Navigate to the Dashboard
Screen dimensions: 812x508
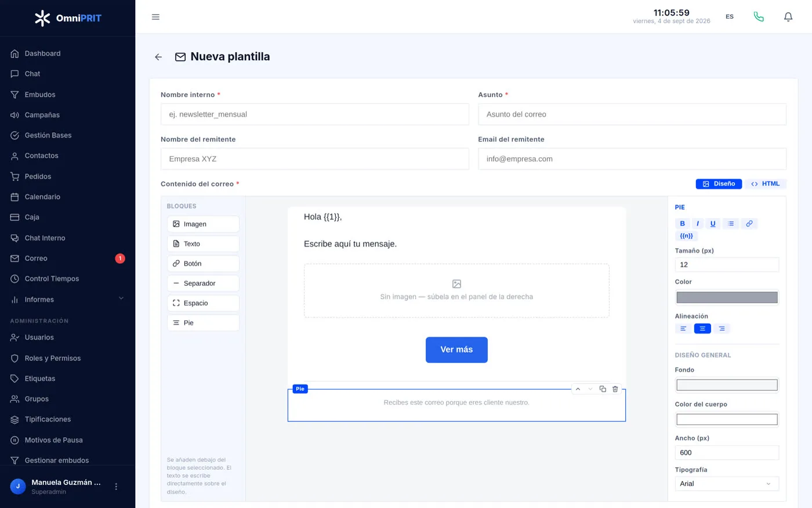tap(67, 53)
